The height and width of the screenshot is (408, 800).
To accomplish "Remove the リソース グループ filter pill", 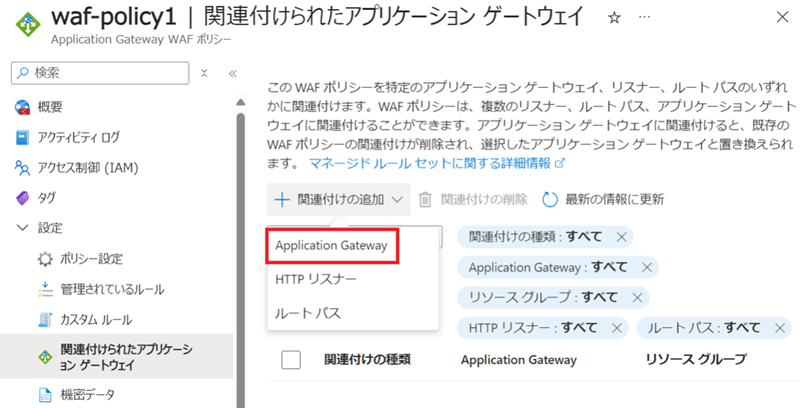I will click(x=637, y=297).
